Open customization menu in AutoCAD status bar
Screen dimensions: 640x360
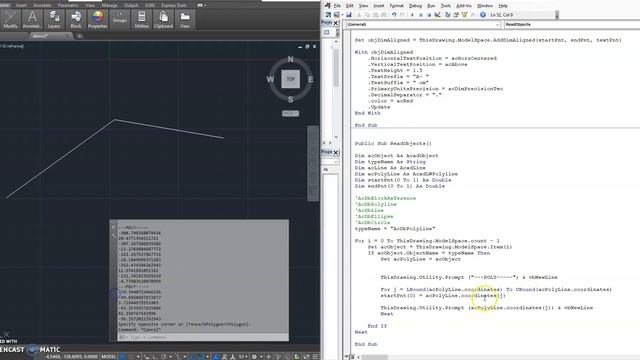coord(315,356)
